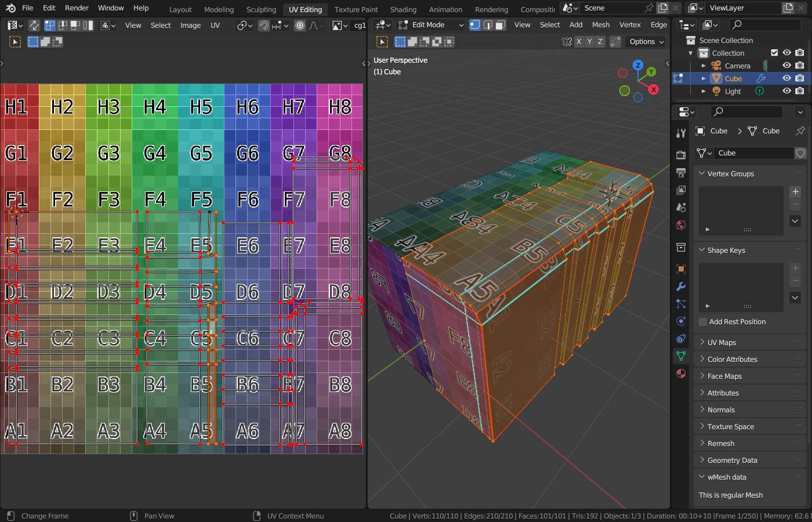Enable vertex select mode in 3D viewport
812x522 pixels.
click(475, 25)
